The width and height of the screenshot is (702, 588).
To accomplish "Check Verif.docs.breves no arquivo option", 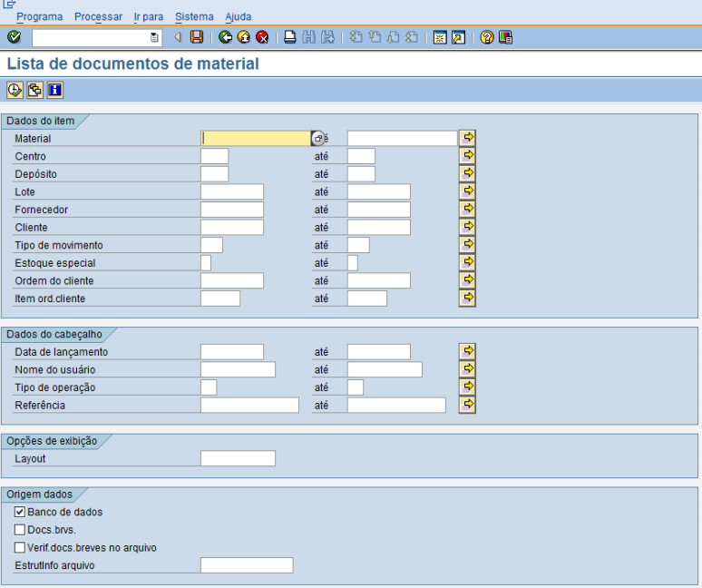I will click(20, 547).
